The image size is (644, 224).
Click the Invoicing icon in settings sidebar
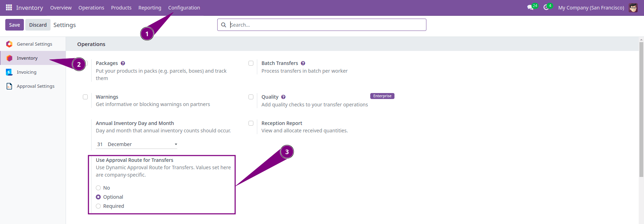point(9,72)
